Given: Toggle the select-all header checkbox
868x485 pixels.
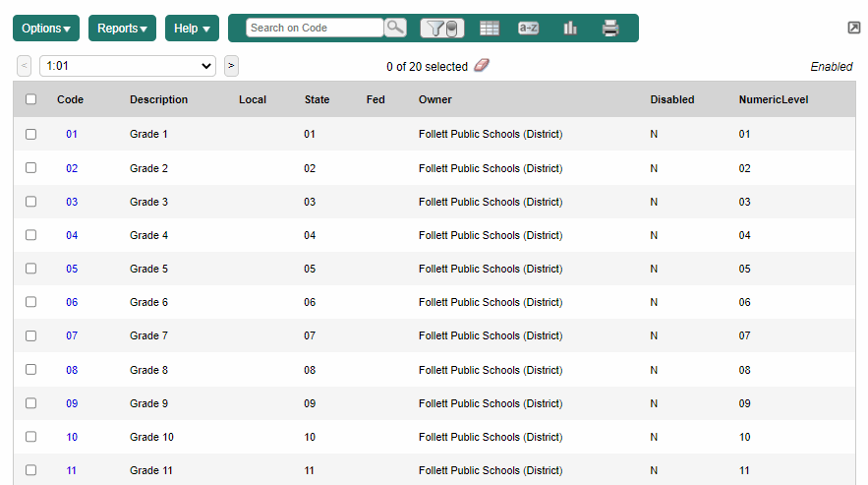Looking at the screenshot, I should (x=31, y=99).
